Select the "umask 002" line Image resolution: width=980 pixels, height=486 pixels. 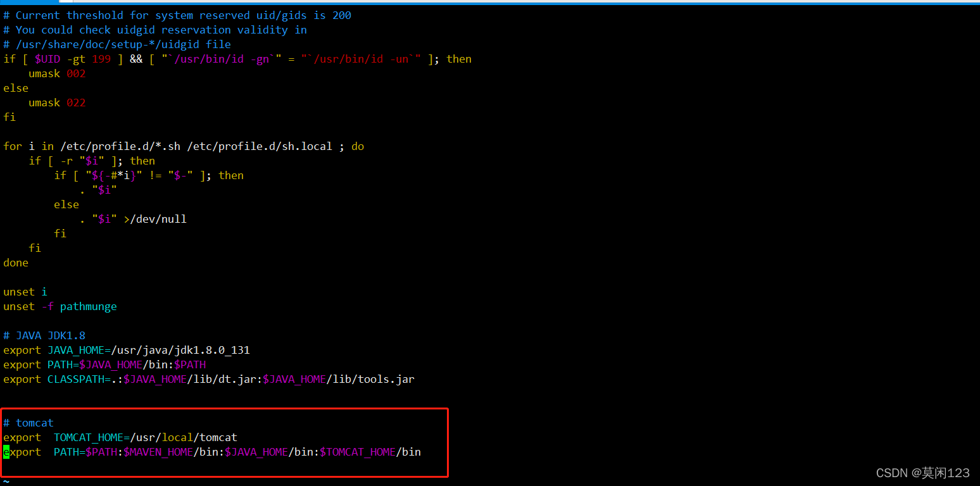click(57, 73)
